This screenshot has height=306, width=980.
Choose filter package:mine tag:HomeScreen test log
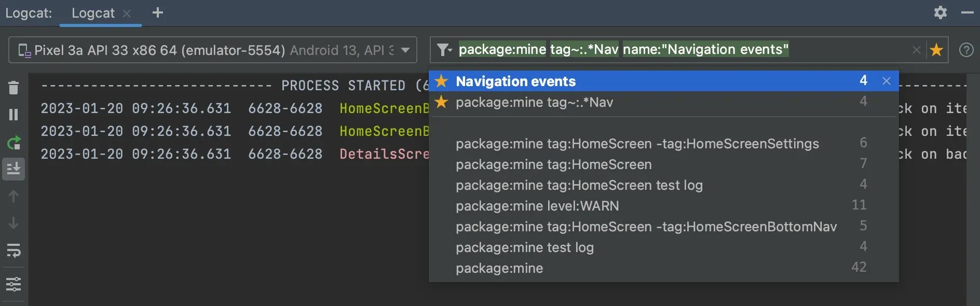point(664,185)
